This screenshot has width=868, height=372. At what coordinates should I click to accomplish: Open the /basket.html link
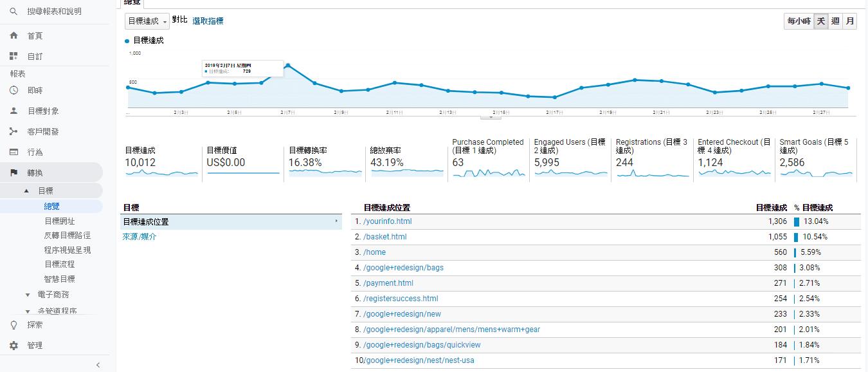pyautogui.click(x=384, y=237)
